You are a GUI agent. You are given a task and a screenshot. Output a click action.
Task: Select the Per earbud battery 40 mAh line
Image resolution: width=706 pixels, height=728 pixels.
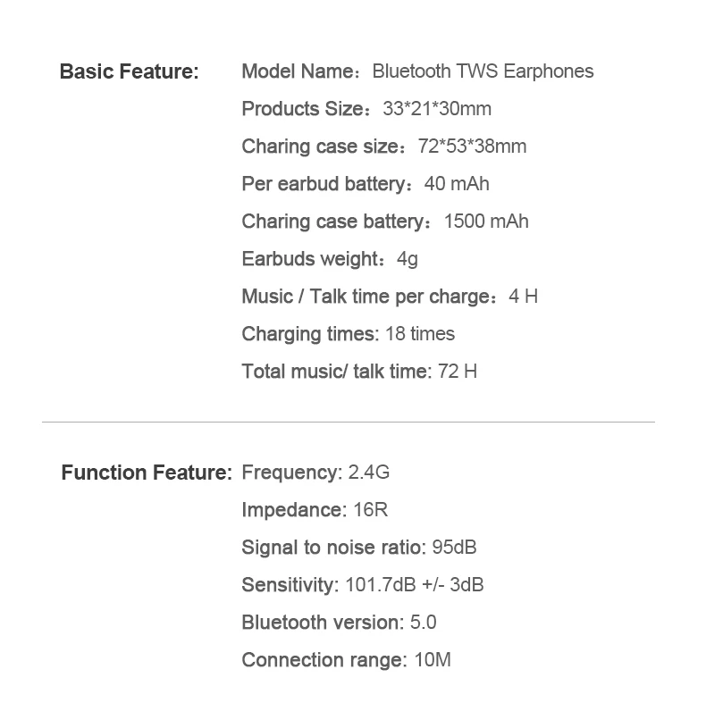click(x=366, y=184)
